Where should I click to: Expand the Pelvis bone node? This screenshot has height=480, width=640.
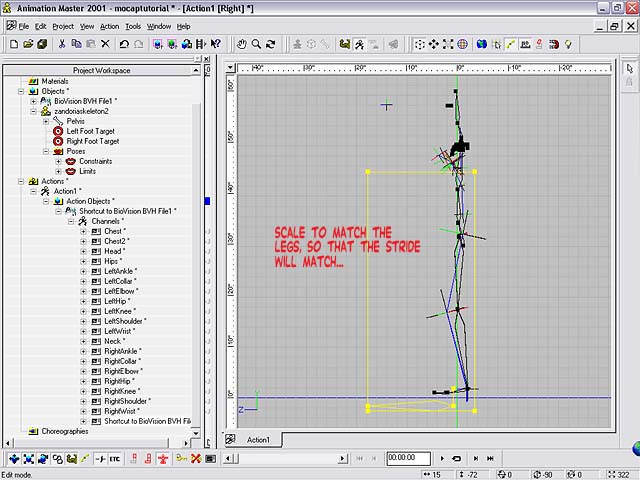click(x=45, y=121)
